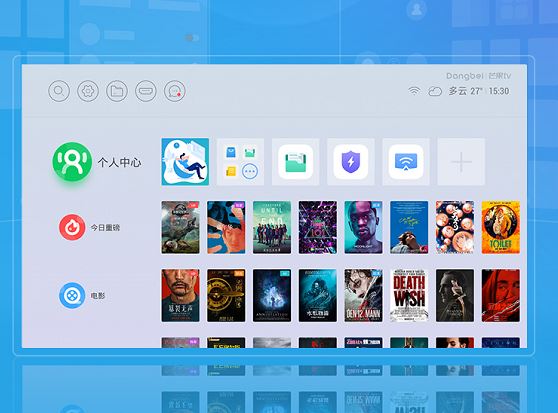
Task: Open the golden mechanical dark poster
Action: (226, 296)
